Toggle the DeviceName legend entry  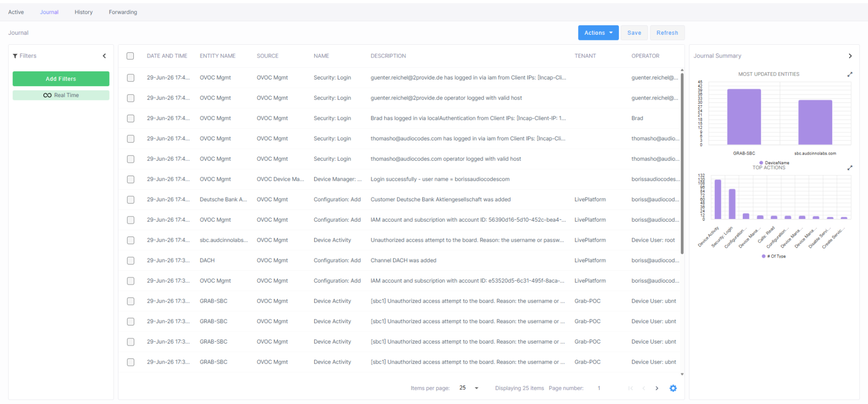(774, 163)
